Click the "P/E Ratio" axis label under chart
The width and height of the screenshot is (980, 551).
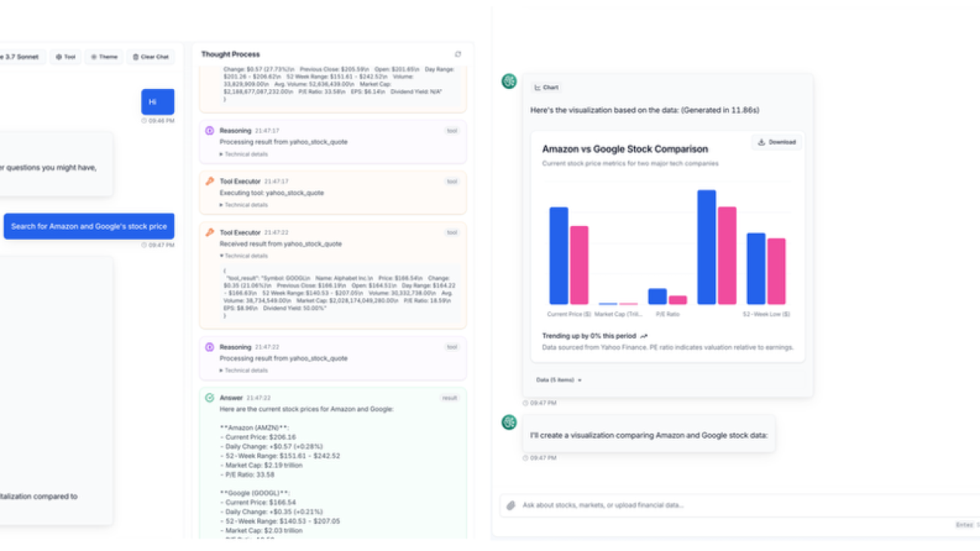click(668, 314)
